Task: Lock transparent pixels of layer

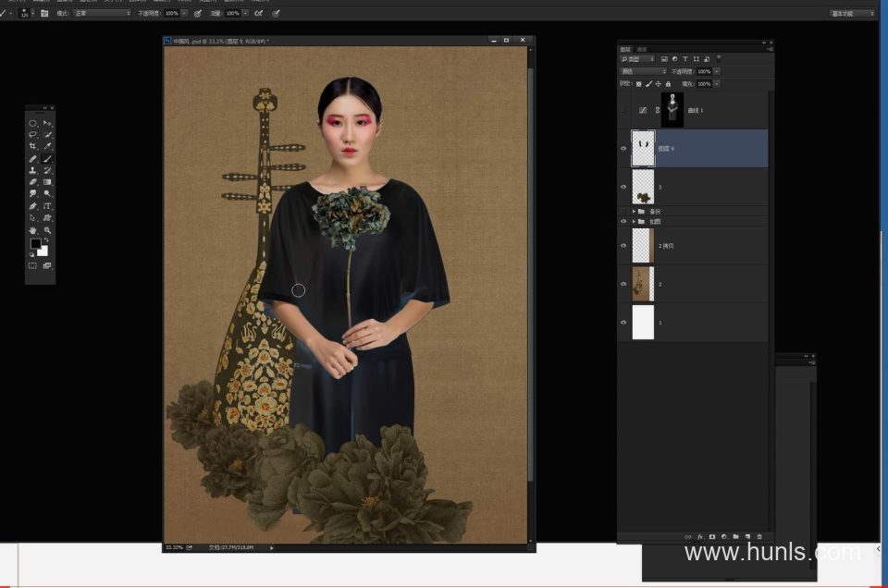Action: click(639, 84)
